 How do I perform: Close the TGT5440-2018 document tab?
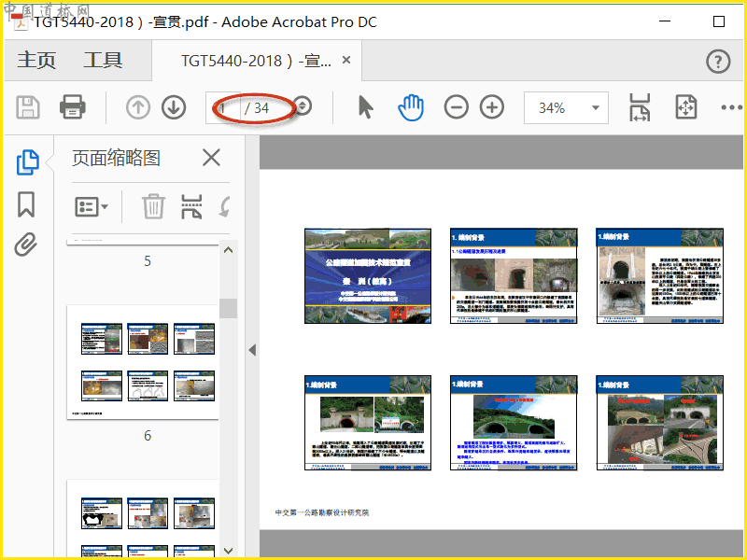346,60
